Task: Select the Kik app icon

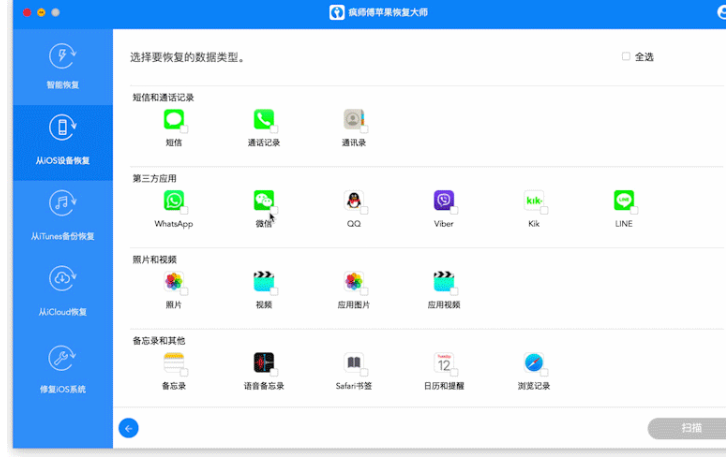Action: pos(533,201)
